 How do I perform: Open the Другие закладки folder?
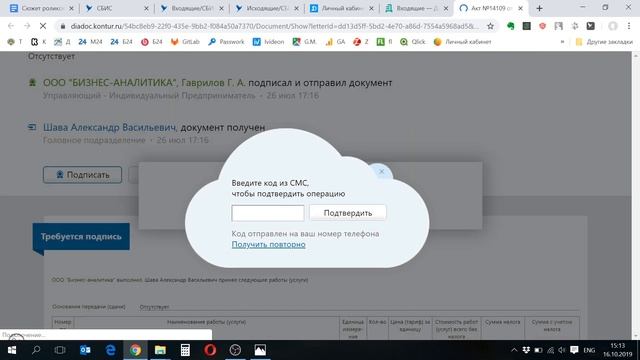click(x=604, y=42)
